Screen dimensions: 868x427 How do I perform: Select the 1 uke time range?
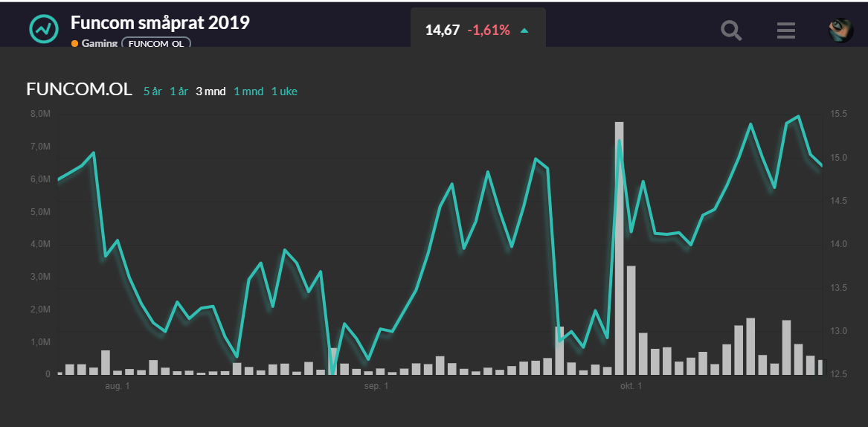[x=284, y=91]
